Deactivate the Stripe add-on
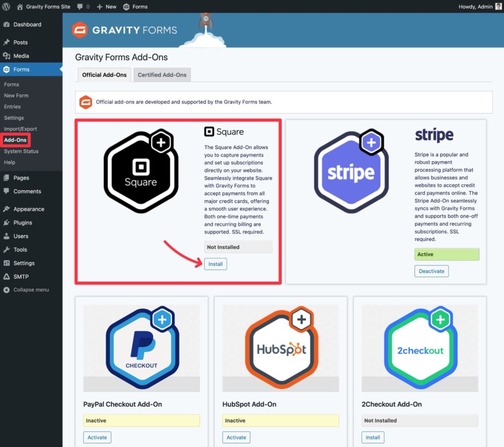This screenshot has height=447, width=504. 431,271
